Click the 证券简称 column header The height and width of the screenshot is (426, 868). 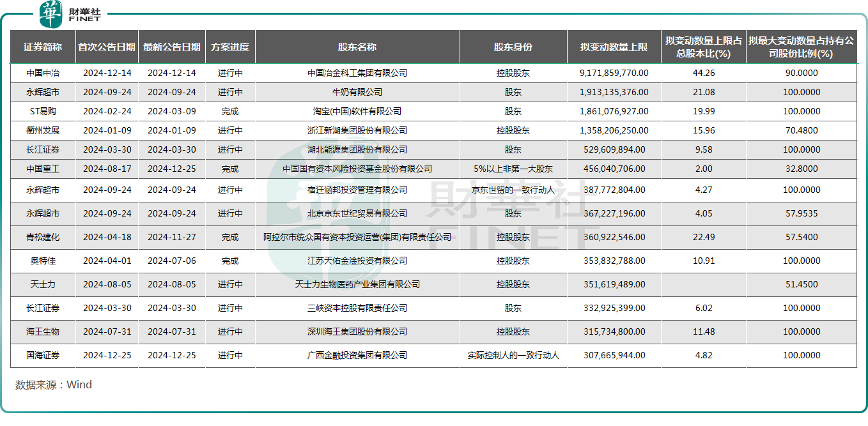43,47
